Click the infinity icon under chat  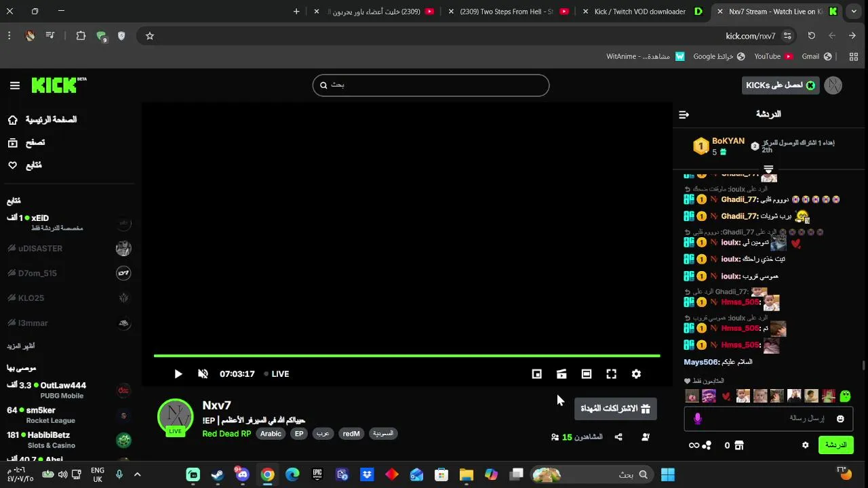click(694, 445)
